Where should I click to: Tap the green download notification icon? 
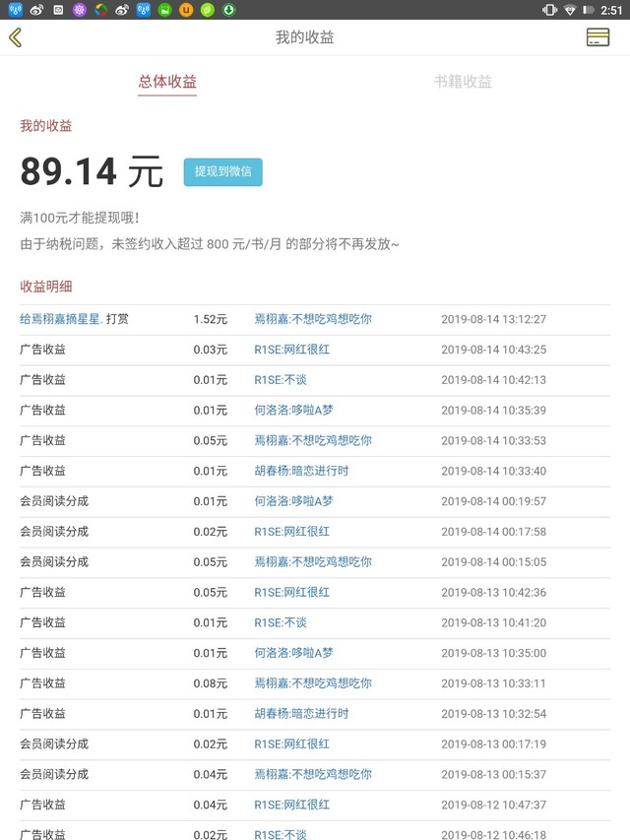229,10
